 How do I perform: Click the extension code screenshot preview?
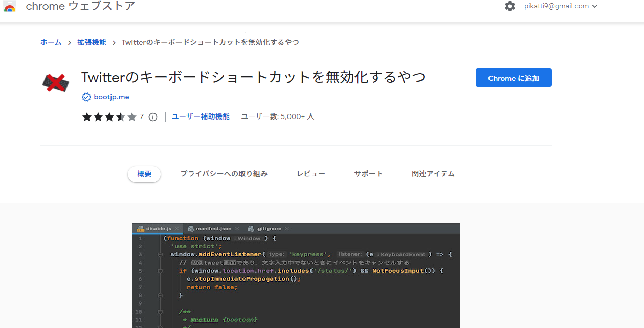[x=296, y=275]
